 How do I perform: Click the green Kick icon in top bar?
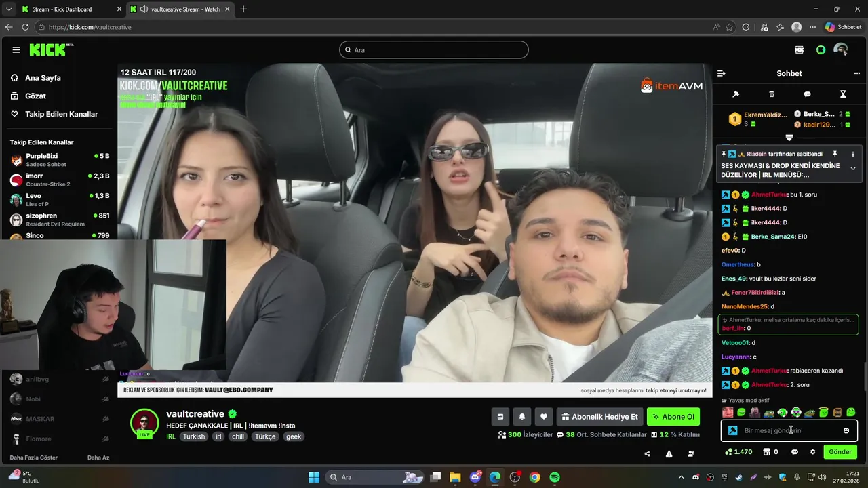(x=821, y=49)
